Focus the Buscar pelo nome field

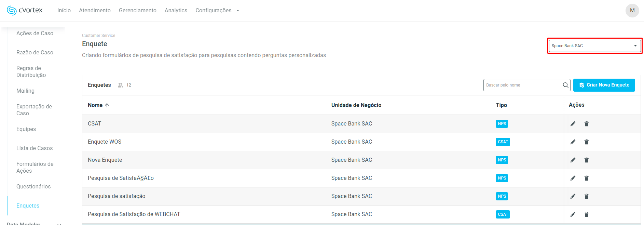point(523,85)
